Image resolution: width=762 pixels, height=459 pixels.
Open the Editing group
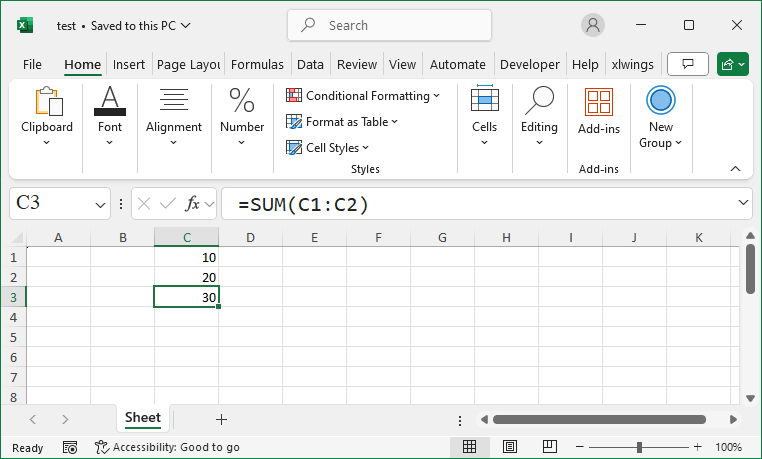[x=539, y=117]
